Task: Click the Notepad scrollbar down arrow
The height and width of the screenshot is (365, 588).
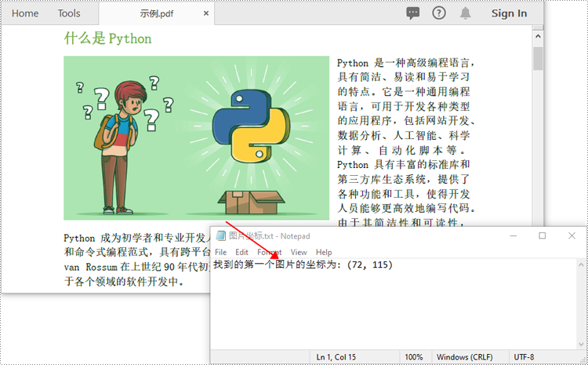Action: 581,344
